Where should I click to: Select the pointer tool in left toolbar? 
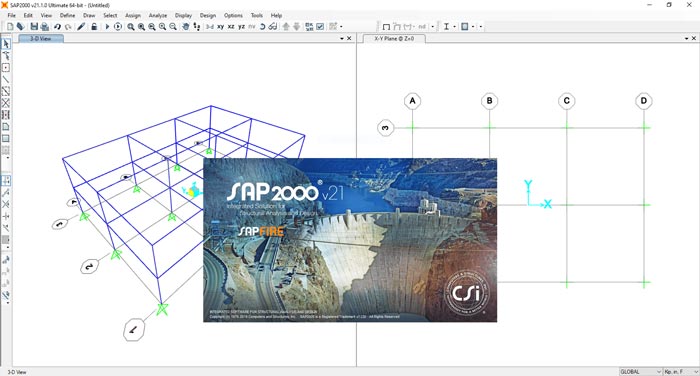point(6,44)
